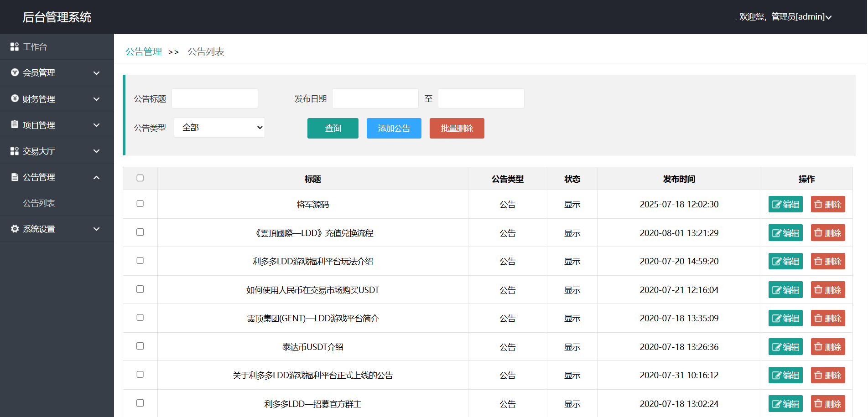This screenshot has width=868, height=417.
Task: Delete the 正式上线的公告 row
Action: (828, 375)
